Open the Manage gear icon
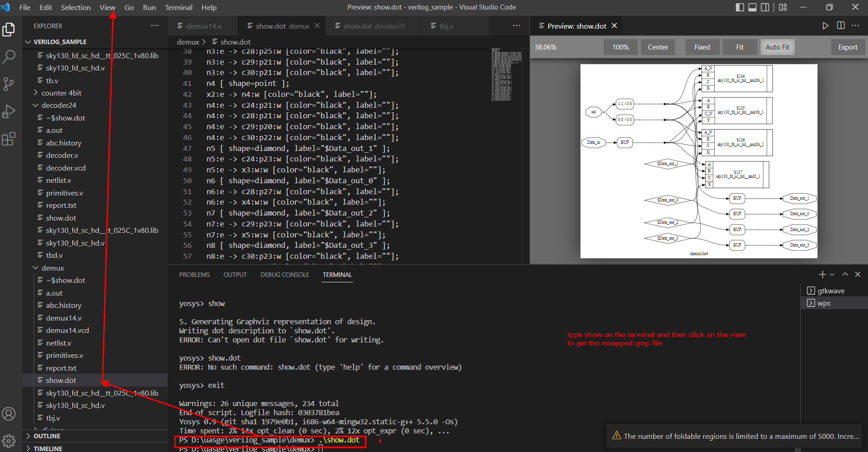This screenshot has width=868, height=452. 9,441
